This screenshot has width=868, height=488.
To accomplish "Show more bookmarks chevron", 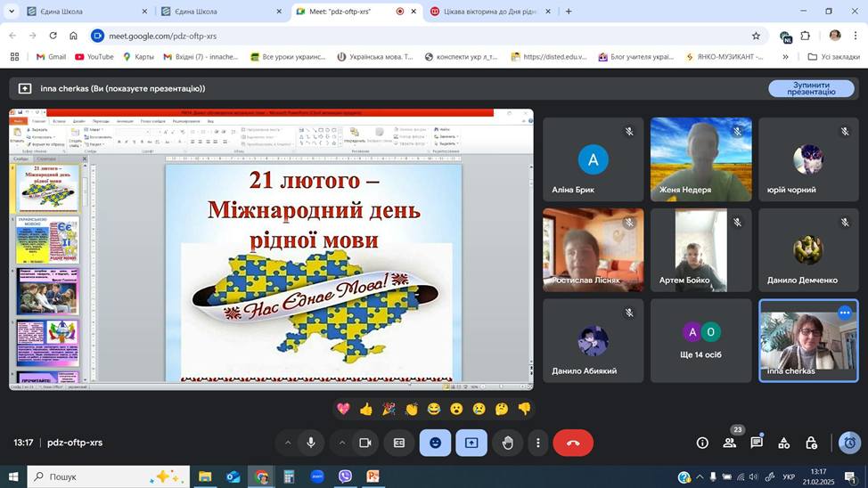I will click(x=785, y=56).
